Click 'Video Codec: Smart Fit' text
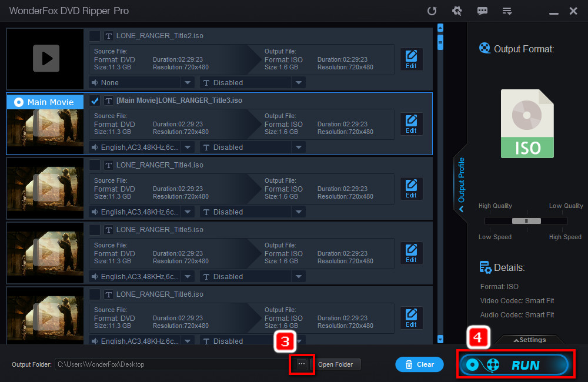 coord(517,301)
